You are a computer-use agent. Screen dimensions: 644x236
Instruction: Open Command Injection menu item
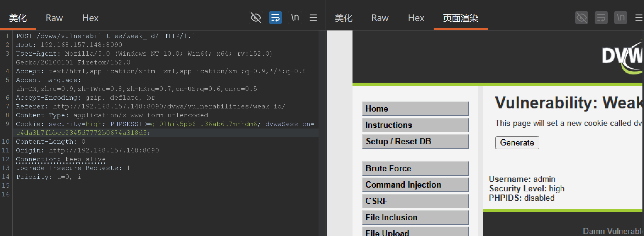pos(415,185)
